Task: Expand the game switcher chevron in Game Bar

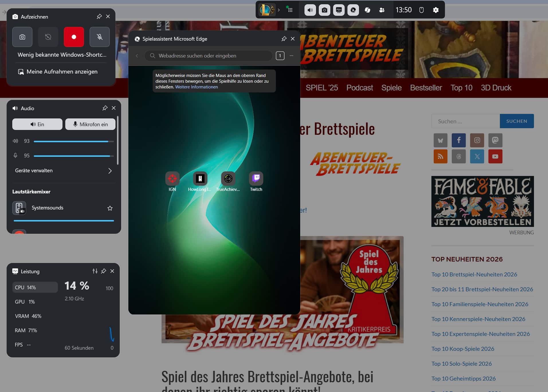Action: click(x=278, y=10)
